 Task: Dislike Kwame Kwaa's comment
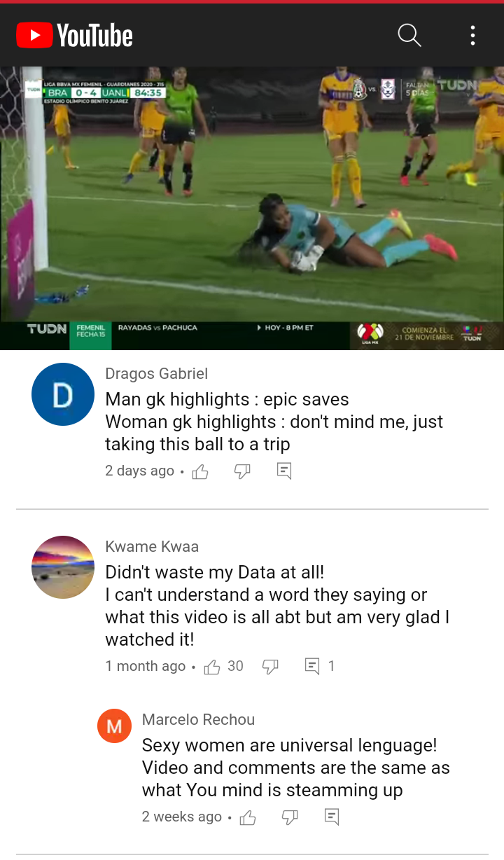point(270,667)
